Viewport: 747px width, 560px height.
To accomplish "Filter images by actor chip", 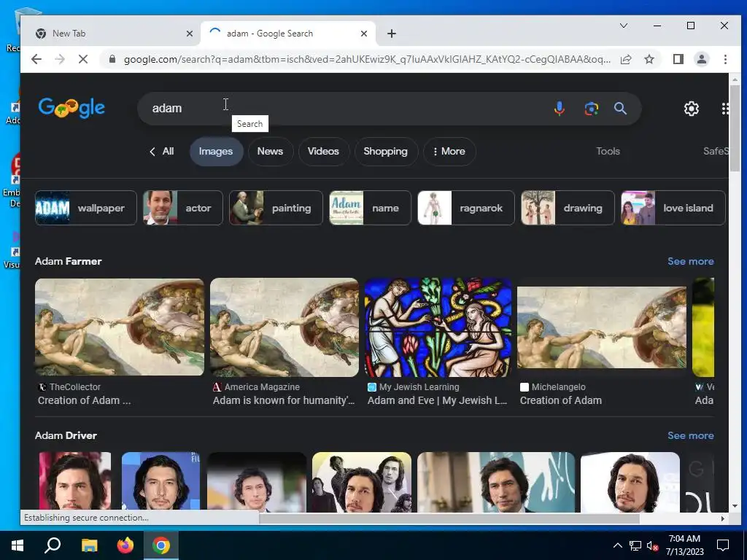I will tap(183, 208).
